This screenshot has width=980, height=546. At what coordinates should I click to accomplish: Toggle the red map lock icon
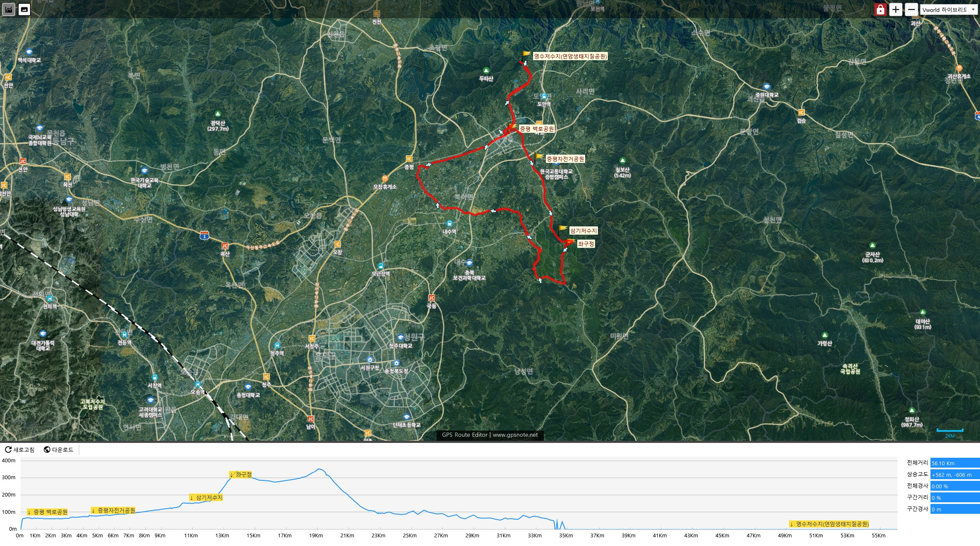(x=880, y=10)
